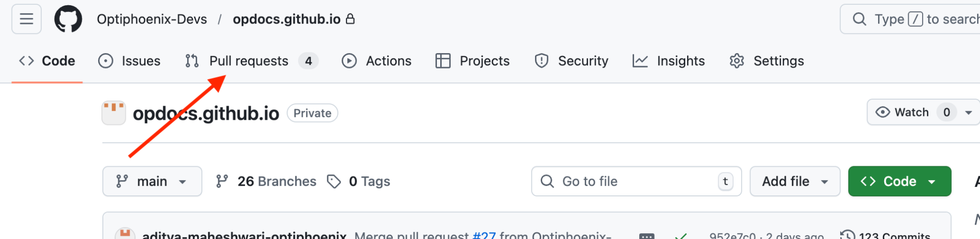Expand the commit message ellipsis
980x239 pixels.
[x=646, y=235]
